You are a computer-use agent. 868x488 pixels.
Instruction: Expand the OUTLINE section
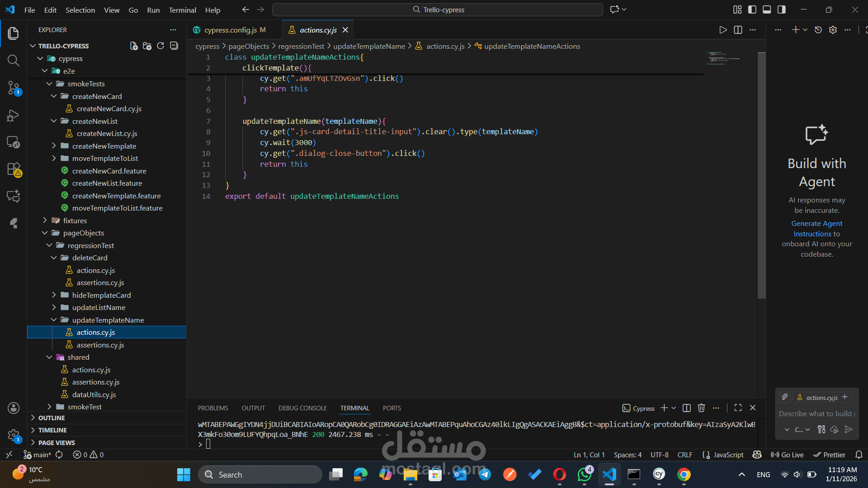tap(52, 418)
